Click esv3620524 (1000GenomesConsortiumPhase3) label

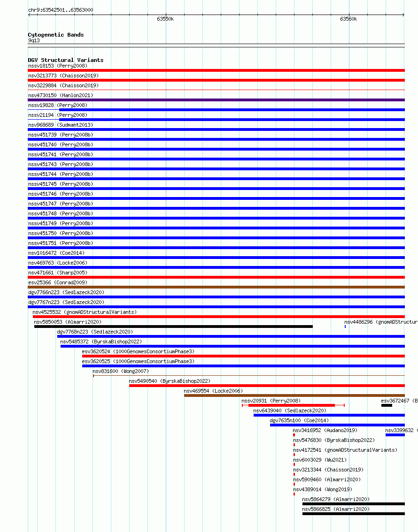coord(138,351)
